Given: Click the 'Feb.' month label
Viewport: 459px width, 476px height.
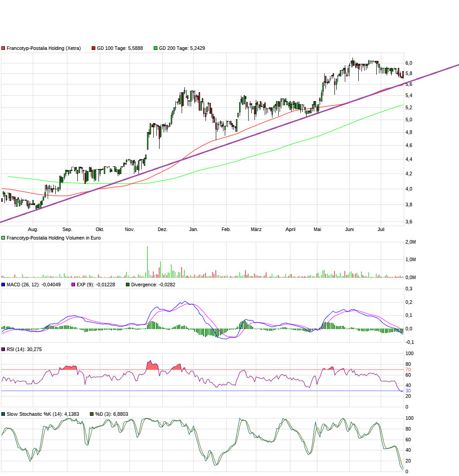Looking at the screenshot, I should [x=226, y=230].
